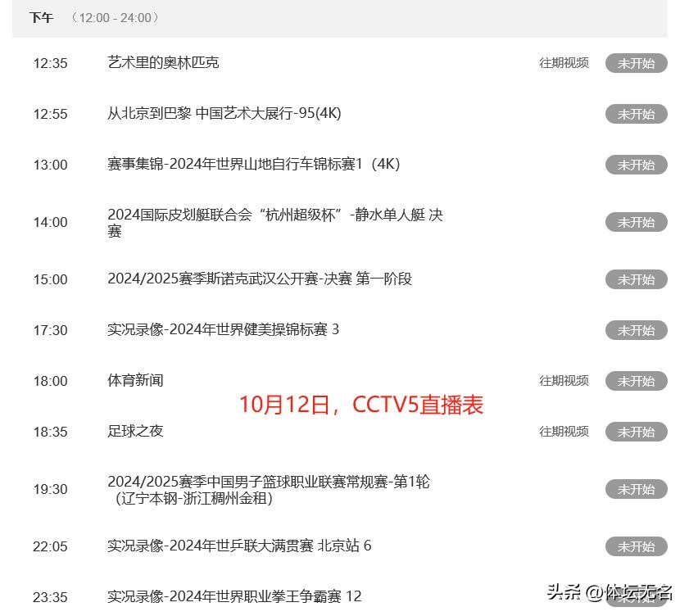Select the 体育新闻 program title
The image size is (689, 616).
click(x=135, y=381)
